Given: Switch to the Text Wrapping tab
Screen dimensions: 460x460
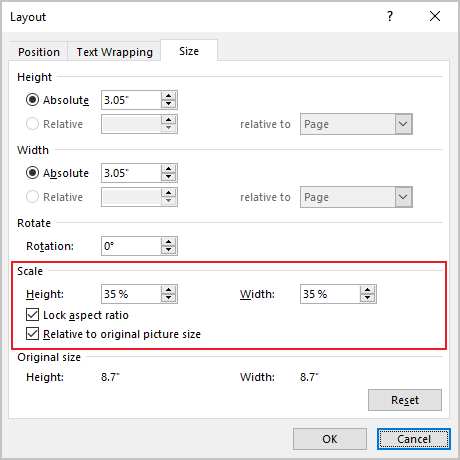Looking at the screenshot, I should point(114,52).
